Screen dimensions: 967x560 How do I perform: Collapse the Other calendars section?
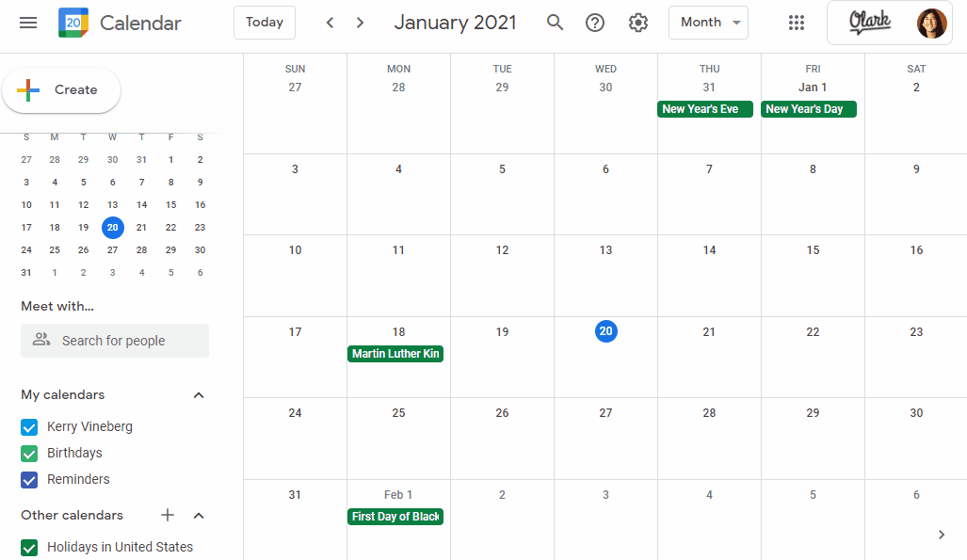(199, 516)
